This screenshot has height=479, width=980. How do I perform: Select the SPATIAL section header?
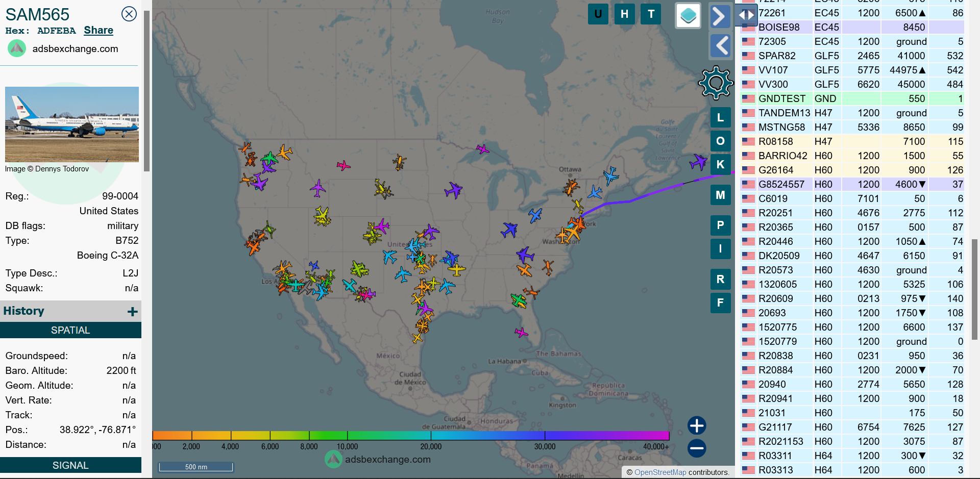pos(70,330)
